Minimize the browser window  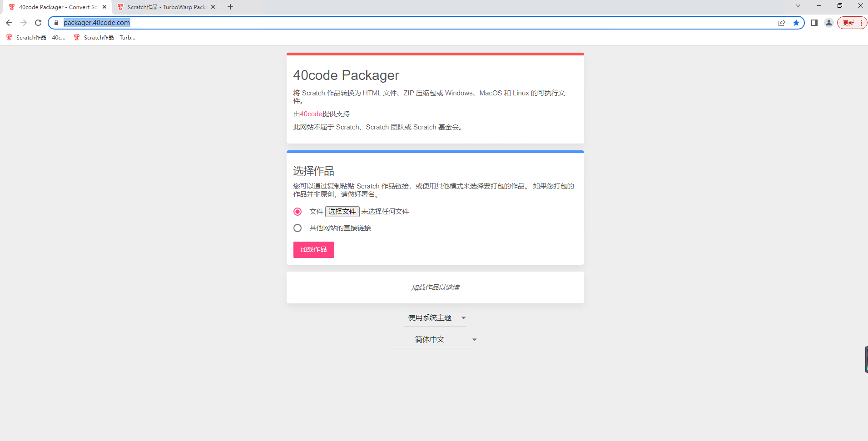tap(819, 6)
